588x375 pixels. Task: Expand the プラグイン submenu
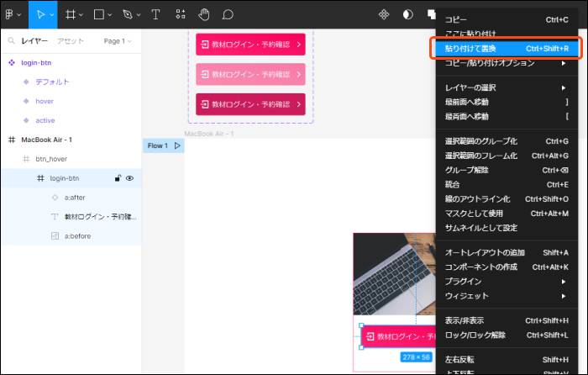[x=505, y=281]
